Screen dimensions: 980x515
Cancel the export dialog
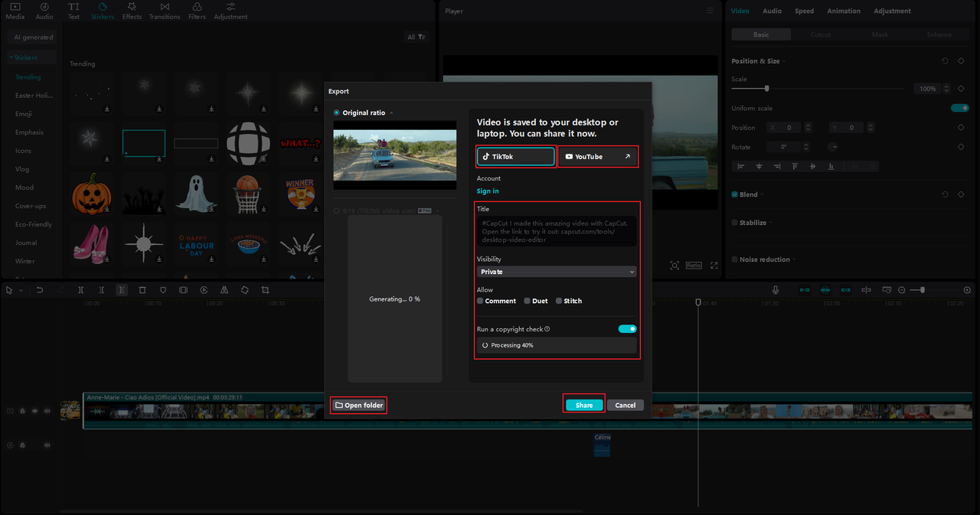pyautogui.click(x=626, y=405)
